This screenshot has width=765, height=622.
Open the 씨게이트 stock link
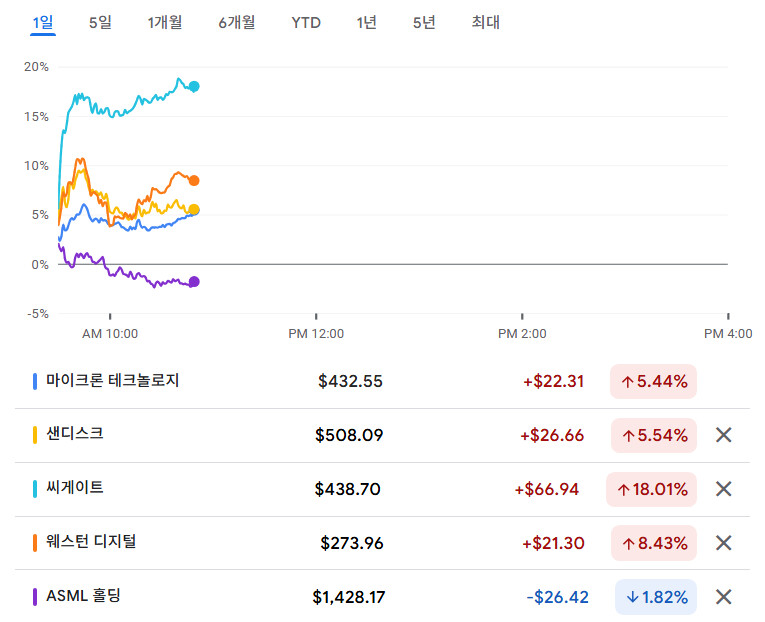pos(74,488)
